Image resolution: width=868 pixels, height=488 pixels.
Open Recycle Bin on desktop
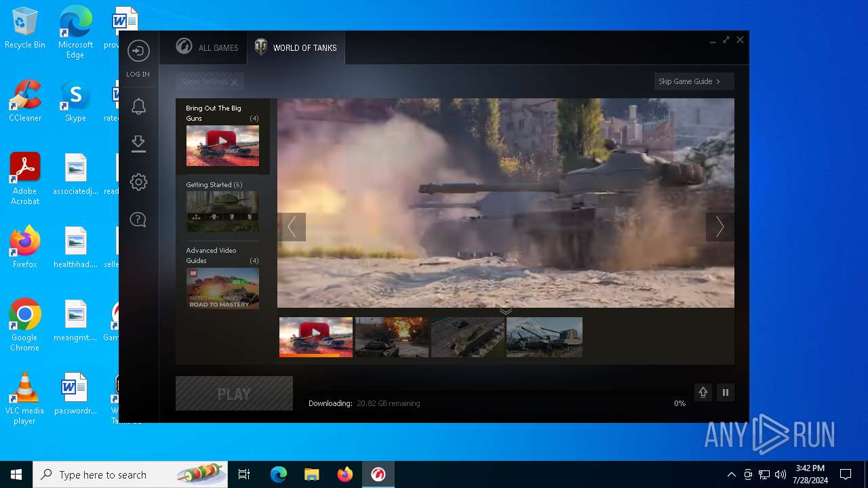click(x=25, y=28)
